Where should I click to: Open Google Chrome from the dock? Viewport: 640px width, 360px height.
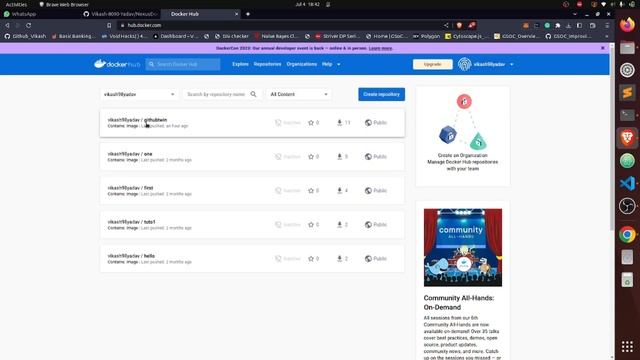tap(627, 235)
